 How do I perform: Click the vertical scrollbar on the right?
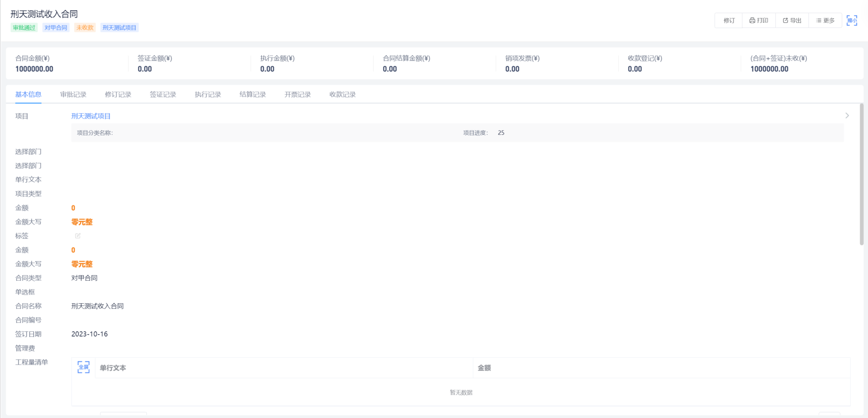[861, 174]
